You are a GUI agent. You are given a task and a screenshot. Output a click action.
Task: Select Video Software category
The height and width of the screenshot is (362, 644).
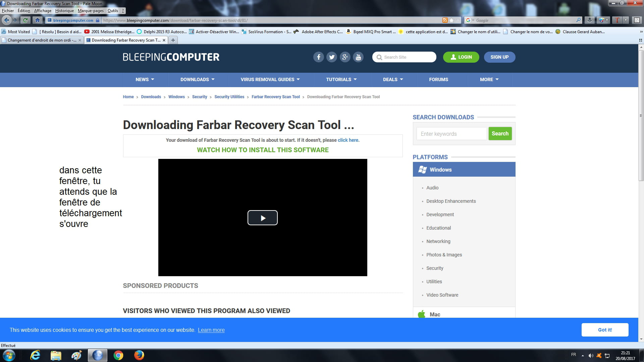click(442, 295)
